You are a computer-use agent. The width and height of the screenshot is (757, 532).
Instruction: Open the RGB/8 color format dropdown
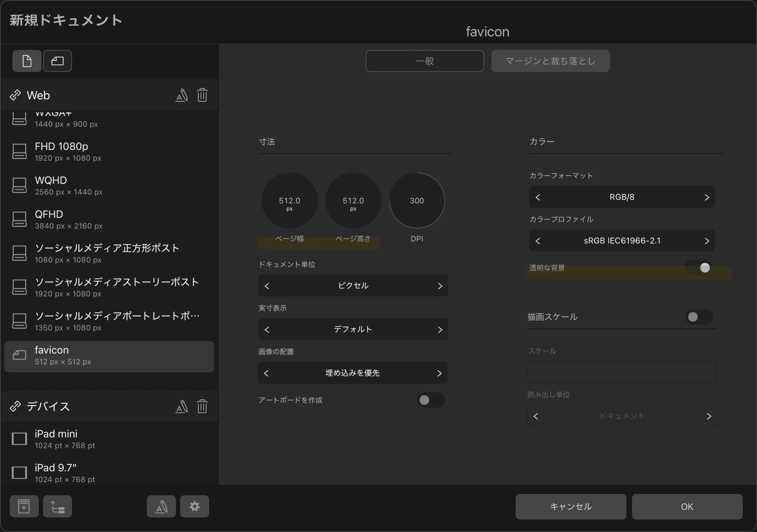click(x=622, y=197)
